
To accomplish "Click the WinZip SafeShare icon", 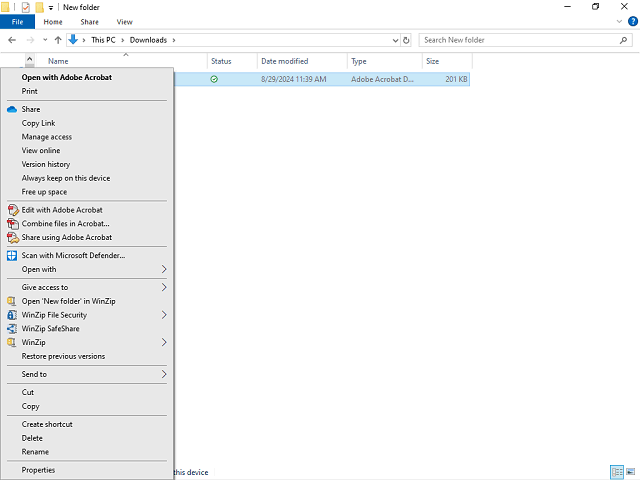I will pyautogui.click(x=12, y=329).
